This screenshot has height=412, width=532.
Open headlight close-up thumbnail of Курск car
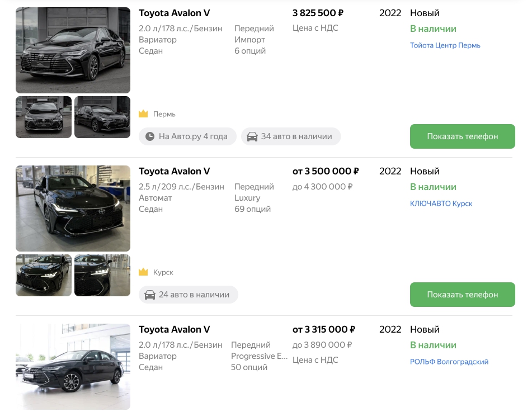tap(102, 276)
